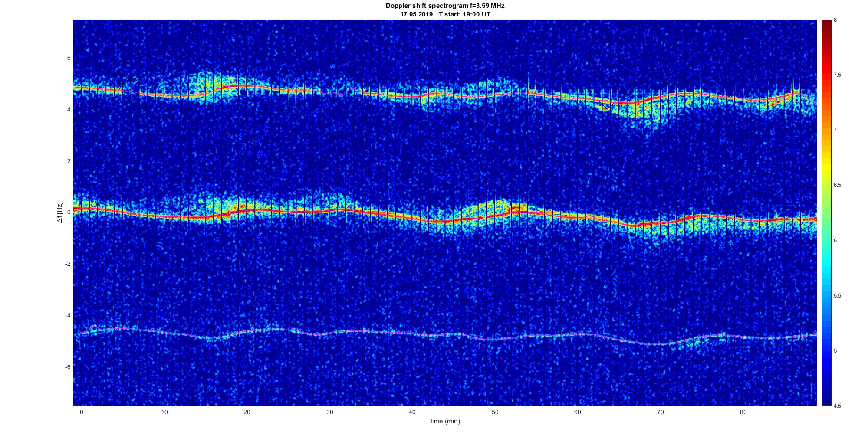This screenshot has height=435, width=868.
Task: Click the title 'Doppler shift spectrogram f=3.59 MHz'
Action: tap(445, 6)
